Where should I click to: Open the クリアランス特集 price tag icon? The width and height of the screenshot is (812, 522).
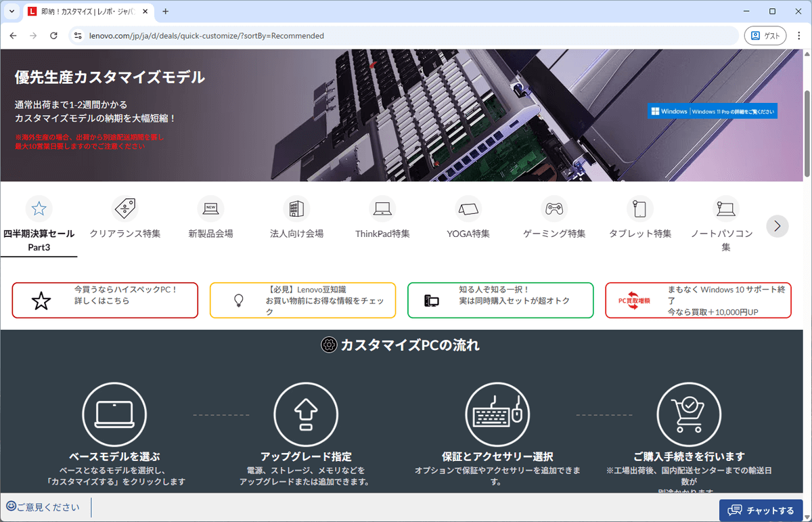pyautogui.click(x=125, y=209)
